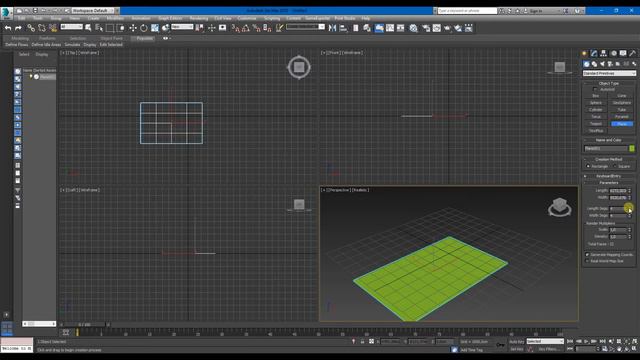Viewport: 640px width, 360px height.
Task: Toggle the Percent Snap icon
Action: pos(256,28)
